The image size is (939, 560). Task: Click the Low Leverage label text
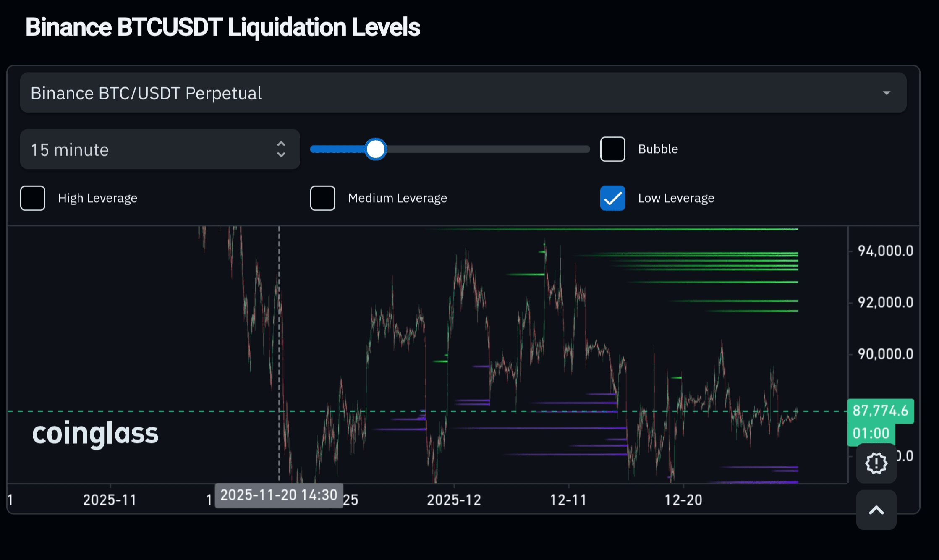click(x=676, y=198)
